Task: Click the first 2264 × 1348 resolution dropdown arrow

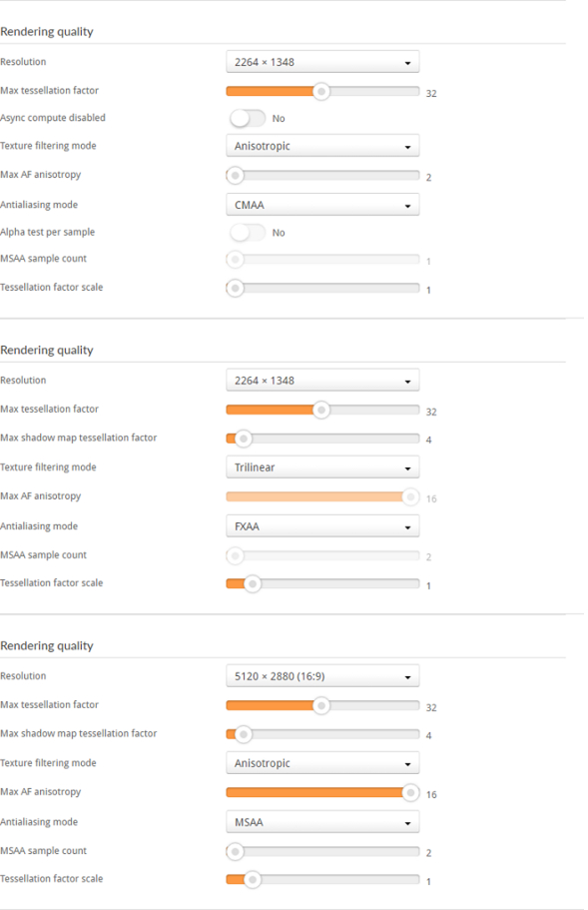Action: (407, 63)
